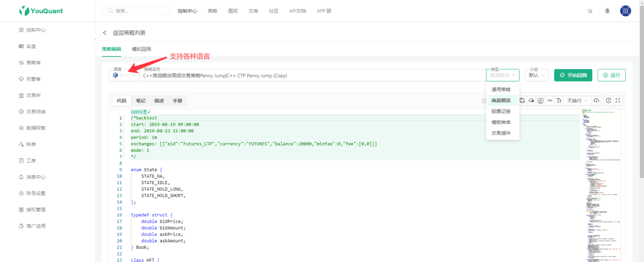Select 股票证券 from the type list
The height and width of the screenshot is (262, 644).
pyautogui.click(x=501, y=111)
